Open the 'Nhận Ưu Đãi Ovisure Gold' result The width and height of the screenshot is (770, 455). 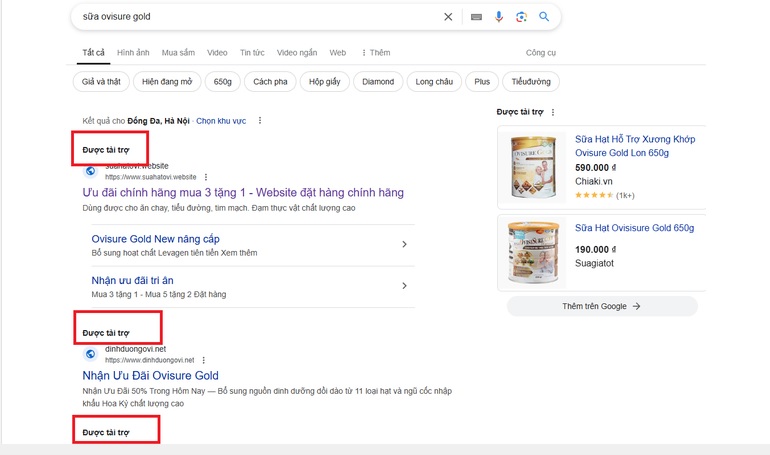point(150,375)
